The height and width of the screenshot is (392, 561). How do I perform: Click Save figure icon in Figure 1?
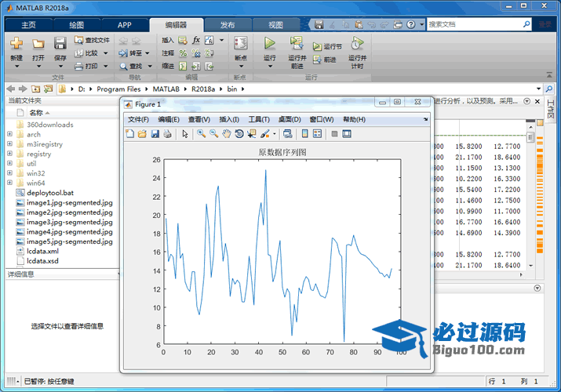[x=155, y=133]
